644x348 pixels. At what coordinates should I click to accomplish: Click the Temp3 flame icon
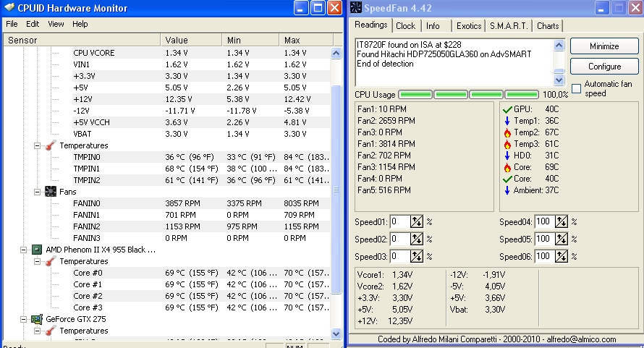point(507,144)
